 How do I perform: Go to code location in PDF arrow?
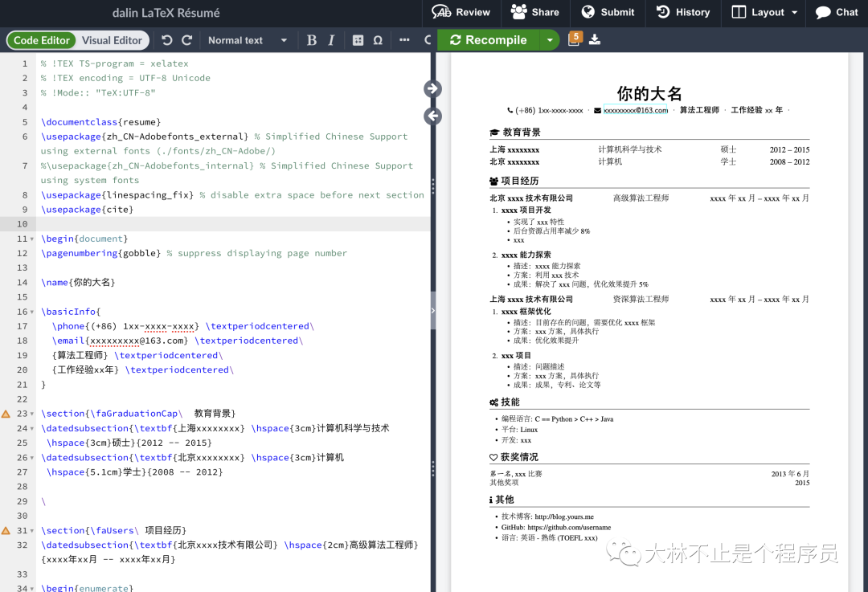click(433, 88)
